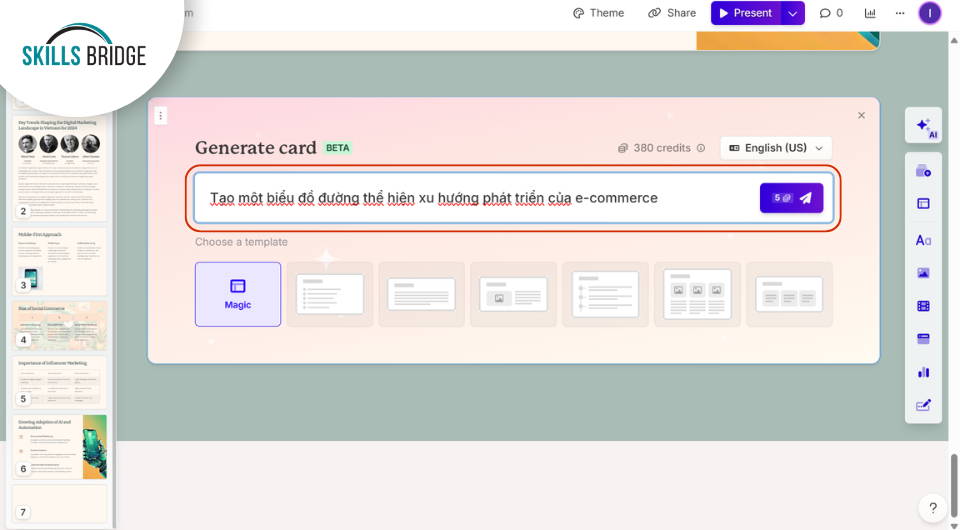The width and height of the screenshot is (960, 530).
Task: Choose the image with text template
Action: [513, 294]
